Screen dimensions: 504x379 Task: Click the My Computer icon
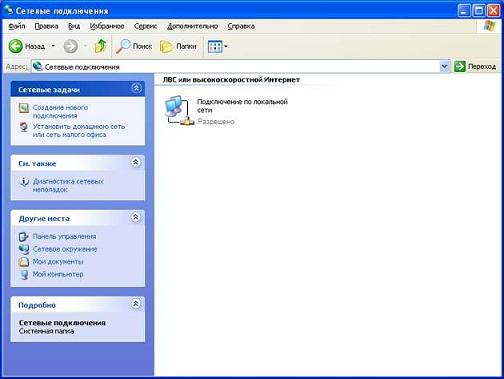tap(24, 274)
